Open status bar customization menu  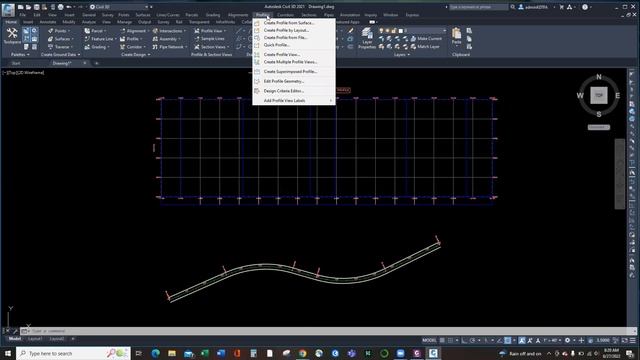pos(633,340)
